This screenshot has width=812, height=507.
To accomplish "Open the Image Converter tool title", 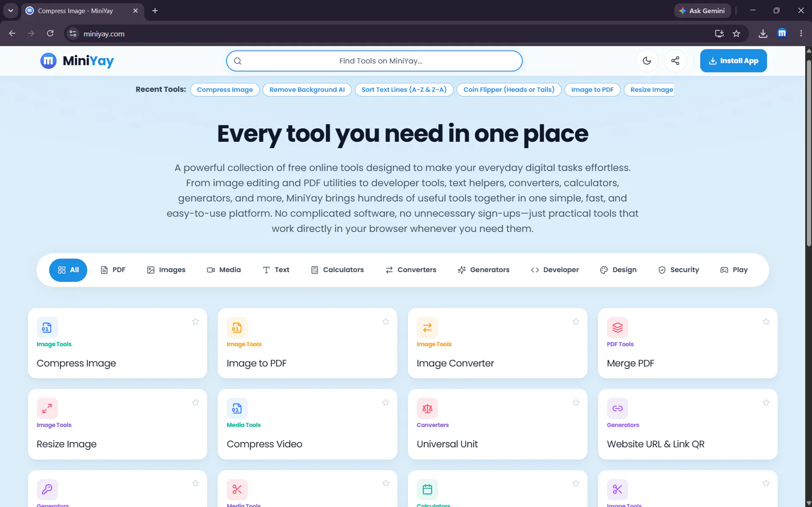I will click(455, 363).
